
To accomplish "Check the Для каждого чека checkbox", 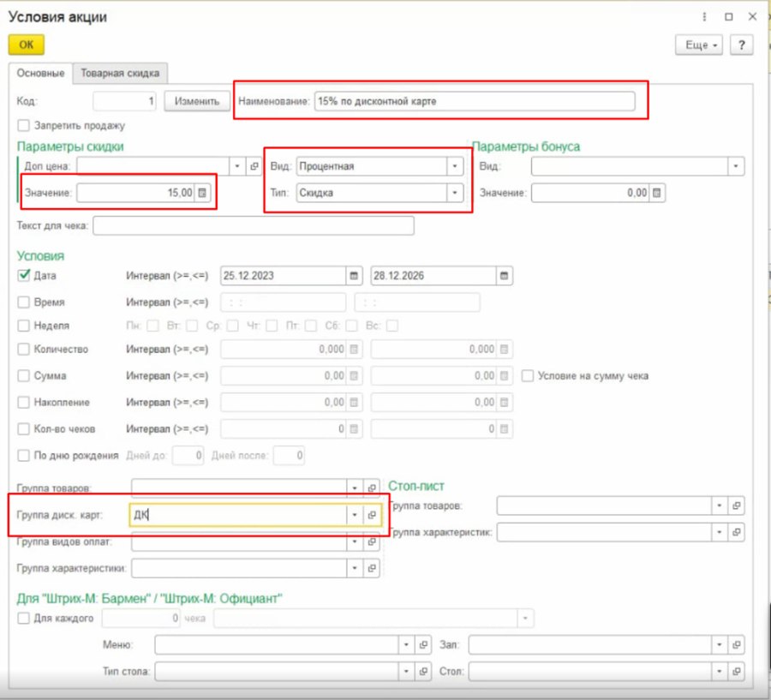I will tap(23, 618).
